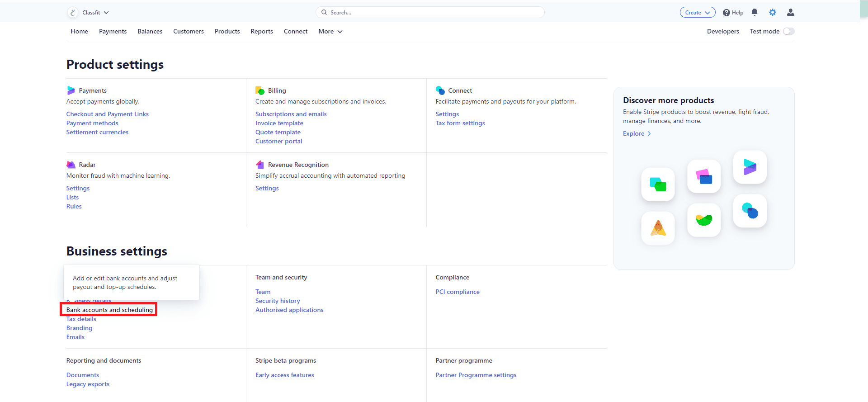The image size is (868, 402).
Task: Open the Connect navigation tab
Action: click(296, 31)
